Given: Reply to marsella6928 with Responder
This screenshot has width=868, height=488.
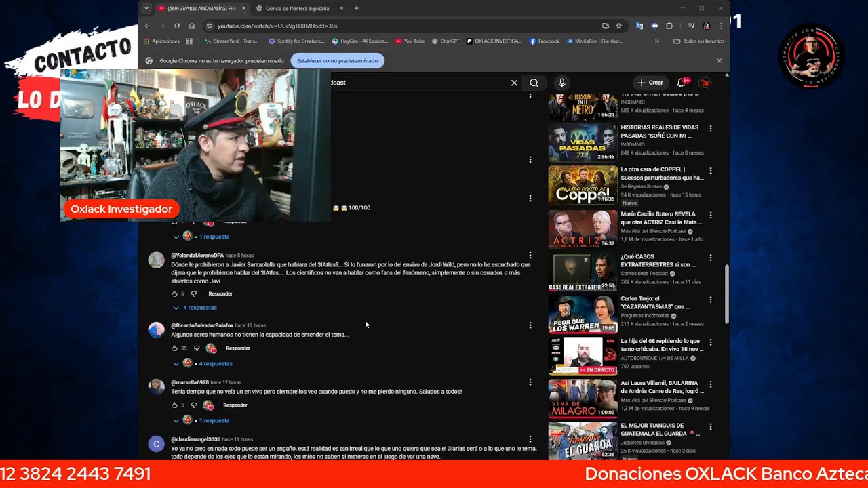Looking at the screenshot, I should [235, 405].
